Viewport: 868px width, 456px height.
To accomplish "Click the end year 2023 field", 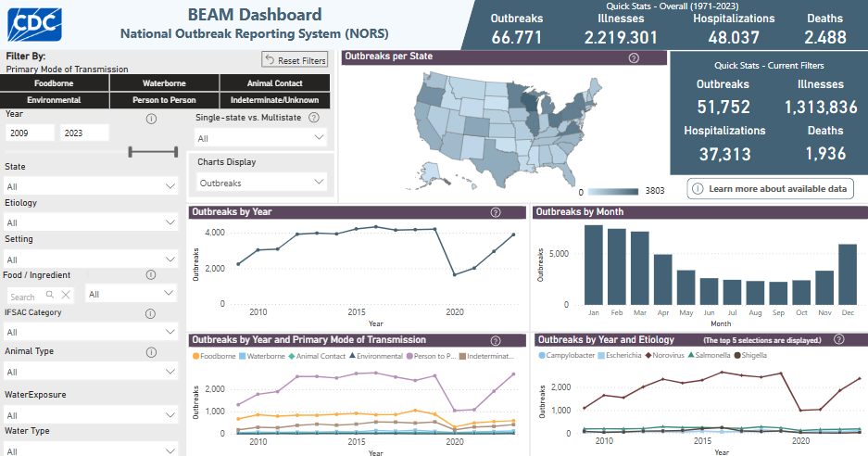I will [84, 133].
